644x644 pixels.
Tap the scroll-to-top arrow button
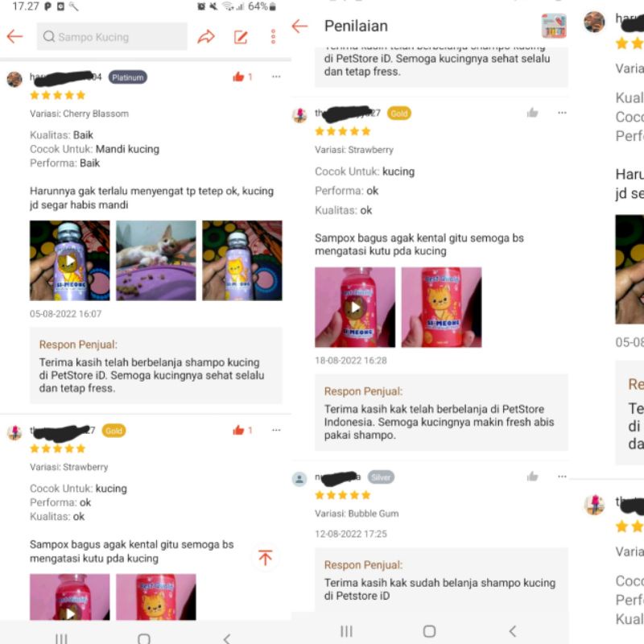pyautogui.click(x=266, y=557)
